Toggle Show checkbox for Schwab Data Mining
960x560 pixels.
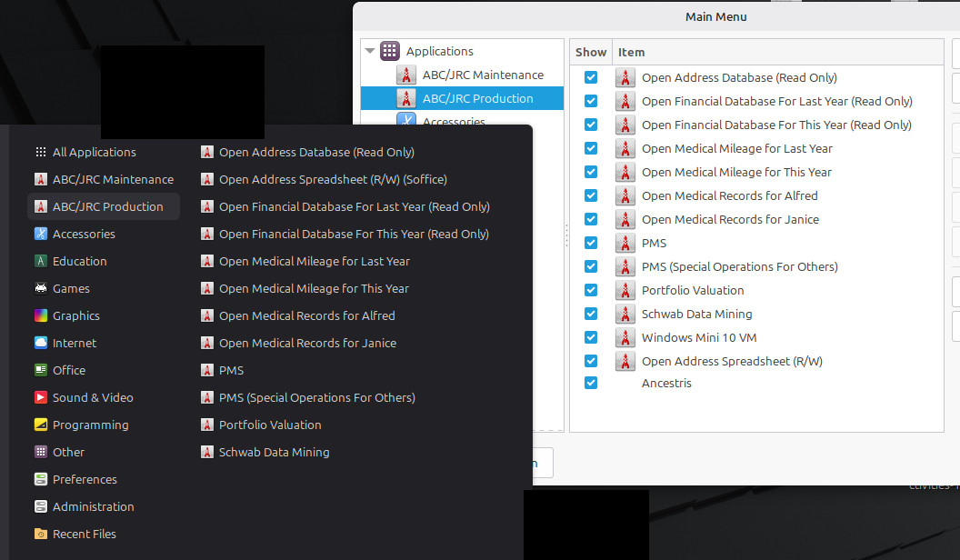tap(591, 314)
